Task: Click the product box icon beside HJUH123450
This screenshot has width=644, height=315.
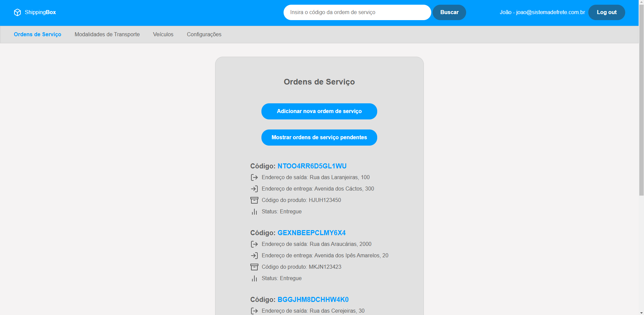Action: pos(254,200)
